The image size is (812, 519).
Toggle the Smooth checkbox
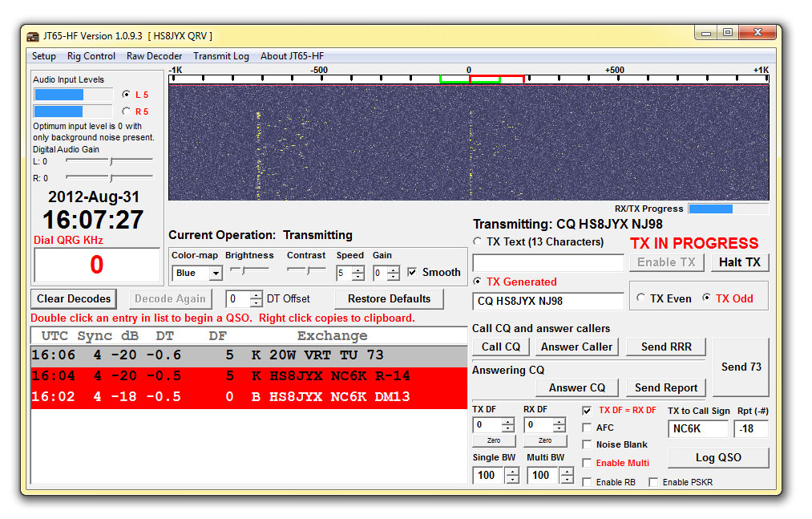click(412, 272)
